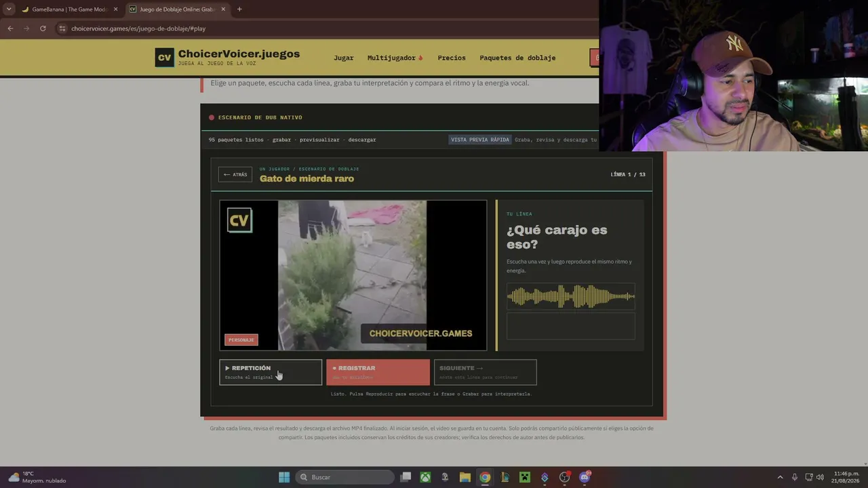View site information icon in address bar
The height and width of the screenshot is (488, 868).
point(62,28)
